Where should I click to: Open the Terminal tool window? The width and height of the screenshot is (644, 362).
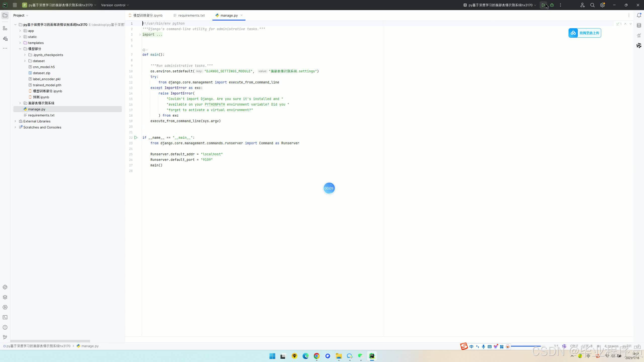click(5, 317)
